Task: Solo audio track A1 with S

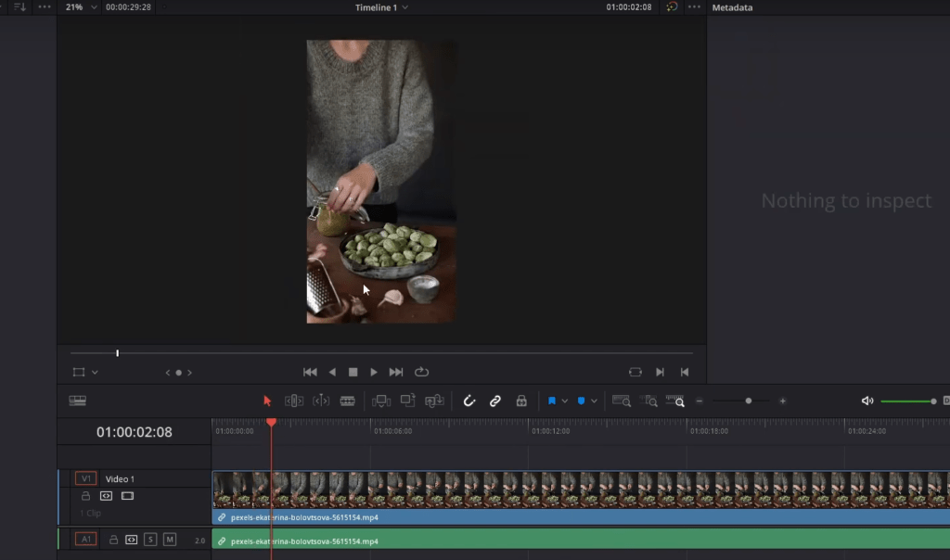Action: tap(150, 540)
